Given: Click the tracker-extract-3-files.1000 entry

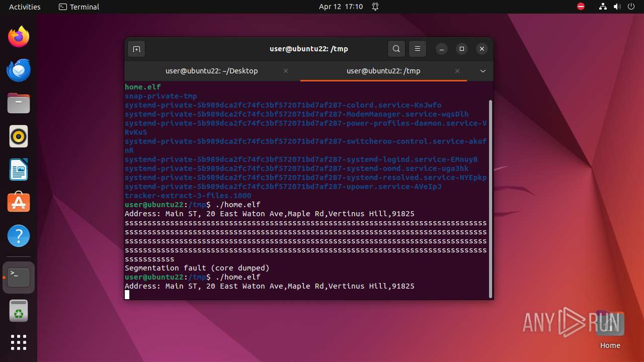Looking at the screenshot, I should point(188,196).
